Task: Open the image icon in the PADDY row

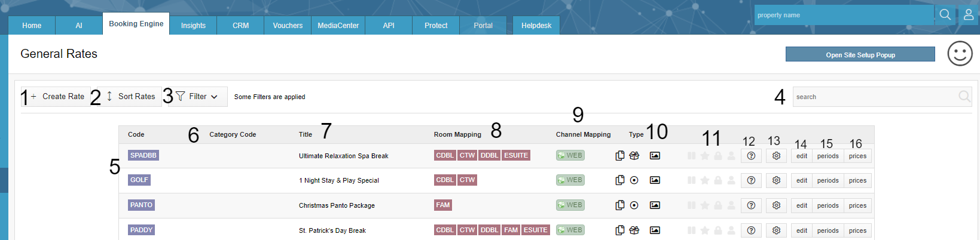Action: [655, 230]
